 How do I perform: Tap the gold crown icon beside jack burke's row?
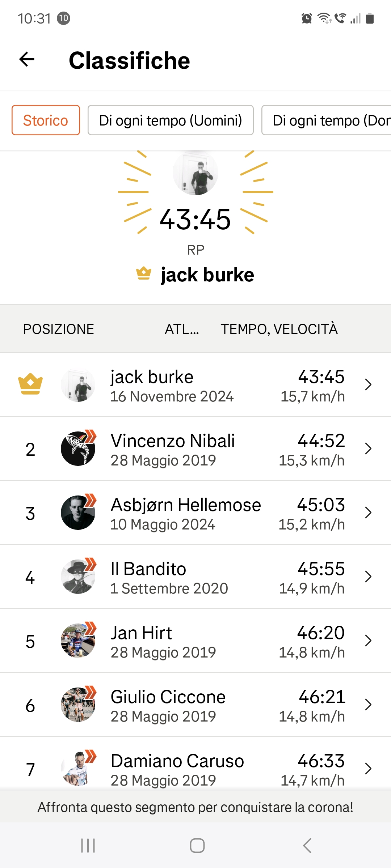click(30, 384)
